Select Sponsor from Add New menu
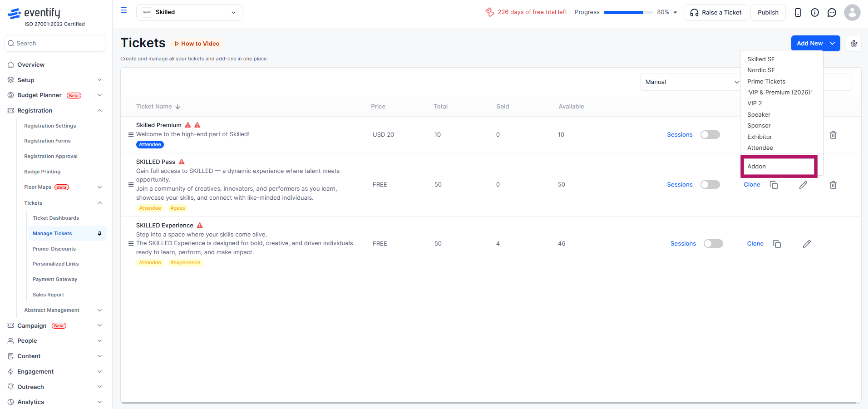Screen dimensions: 868x409 coord(781,126)
